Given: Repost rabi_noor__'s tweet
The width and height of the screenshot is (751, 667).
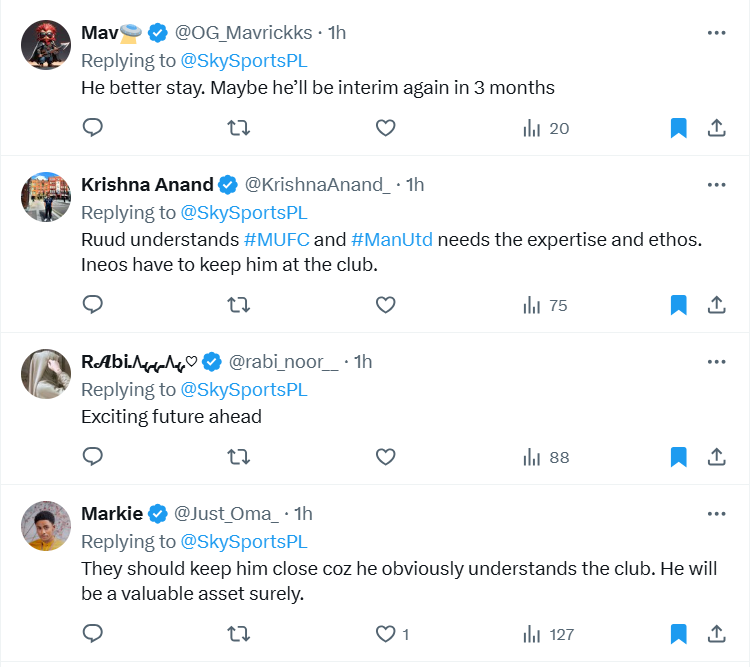Looking at the screenshot, I should [239, 457].
